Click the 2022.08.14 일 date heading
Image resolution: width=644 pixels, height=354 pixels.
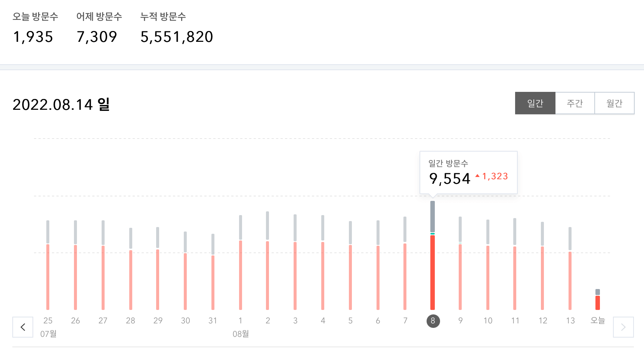coord(61,105)
